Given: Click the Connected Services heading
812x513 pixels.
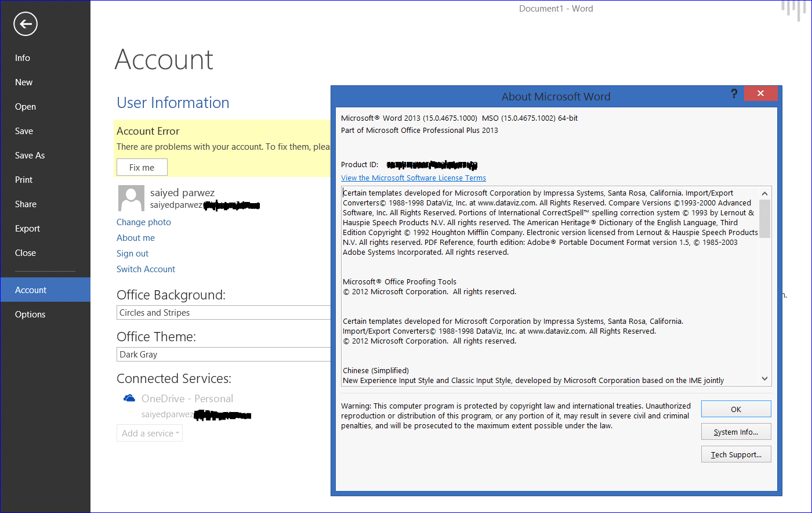Looking at the screenshot, I should [x=174, y=378].
